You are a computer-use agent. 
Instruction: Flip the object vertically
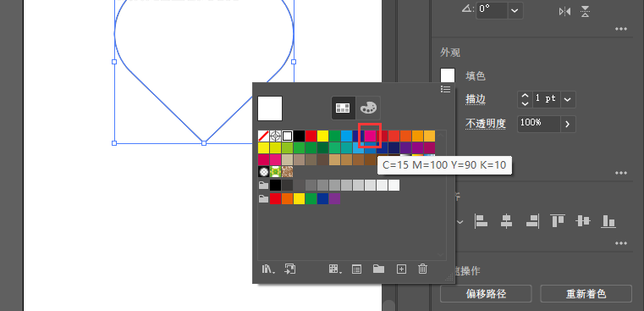click(586, 12)
